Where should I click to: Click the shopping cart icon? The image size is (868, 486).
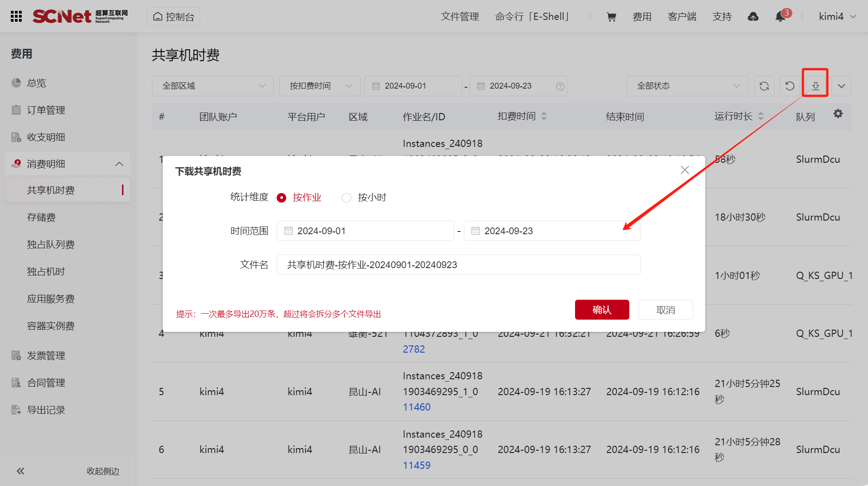(611, 17)
